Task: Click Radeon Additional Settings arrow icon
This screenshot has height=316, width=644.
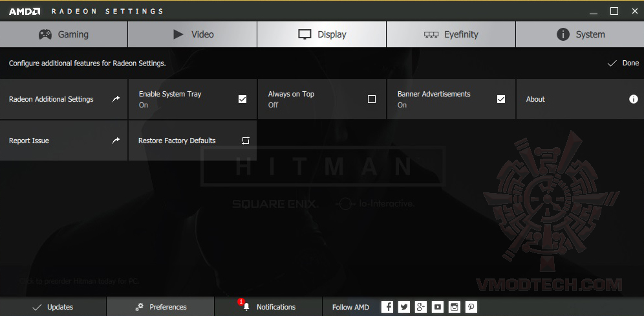Action: pos(116,98)
